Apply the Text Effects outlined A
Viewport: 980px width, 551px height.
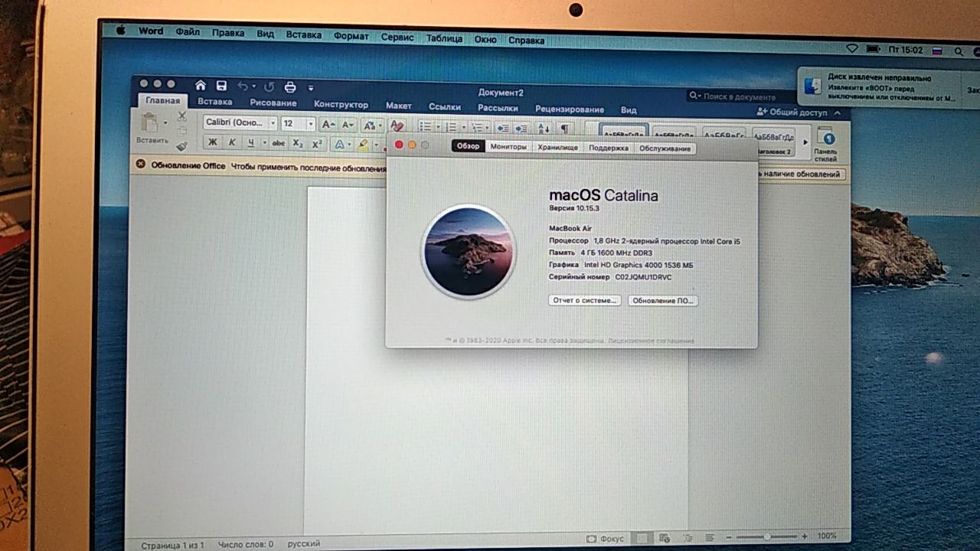click(339, 144)
